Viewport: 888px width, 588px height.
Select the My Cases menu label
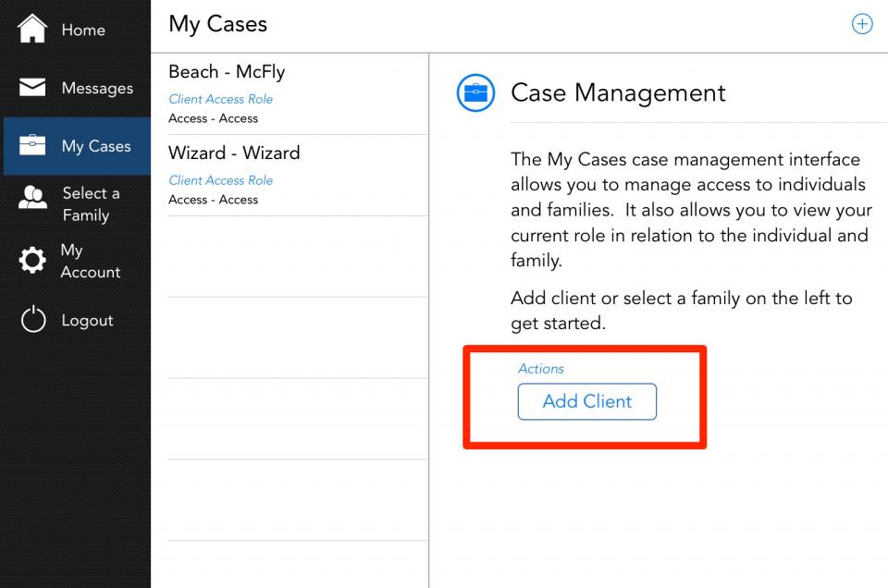pos(96,146)
